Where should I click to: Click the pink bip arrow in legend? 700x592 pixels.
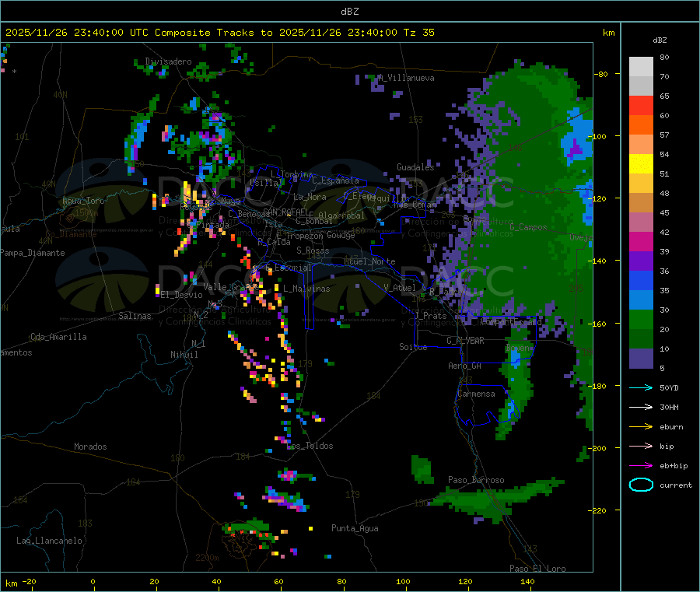641,446
